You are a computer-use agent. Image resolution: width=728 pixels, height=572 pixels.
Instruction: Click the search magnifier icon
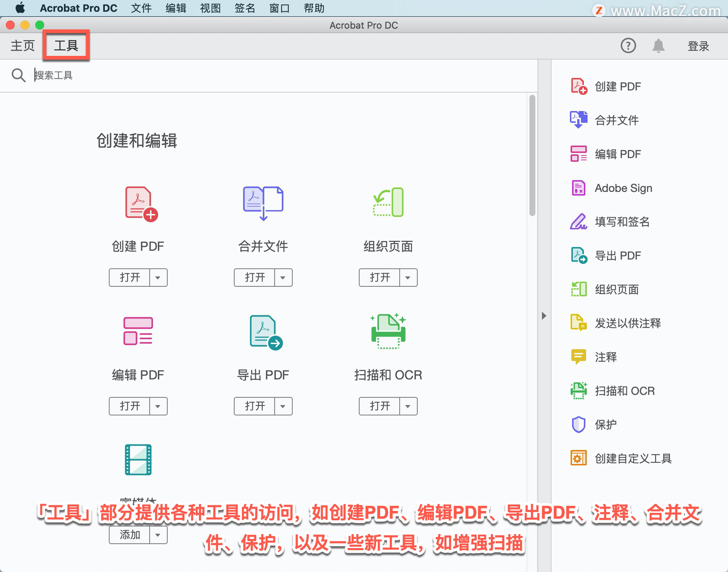click(18, 75)
